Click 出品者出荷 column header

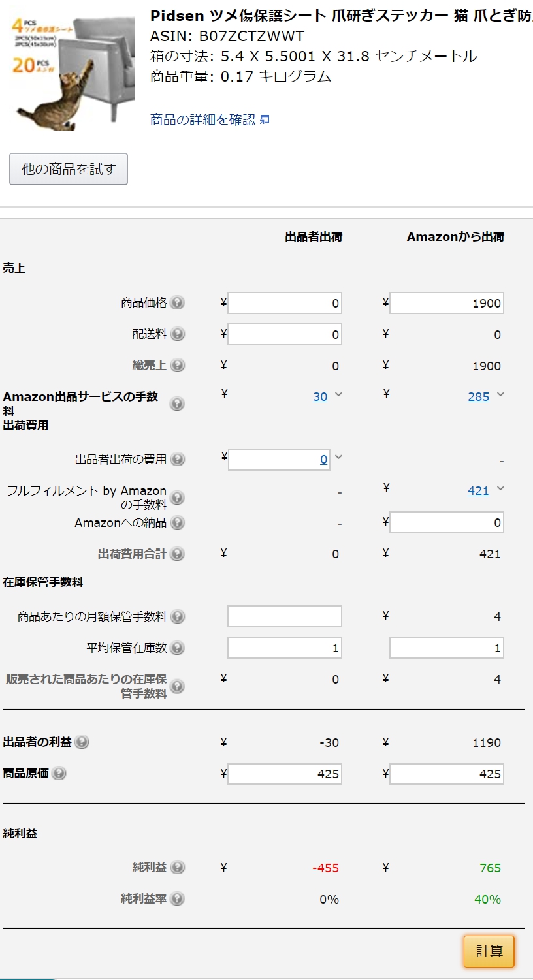[314, 237]
